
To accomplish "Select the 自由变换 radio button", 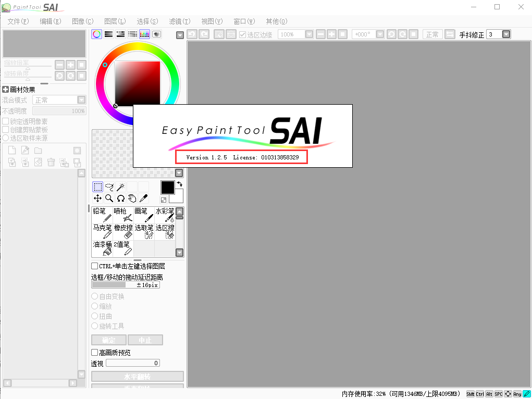I will tap(94, 296).
